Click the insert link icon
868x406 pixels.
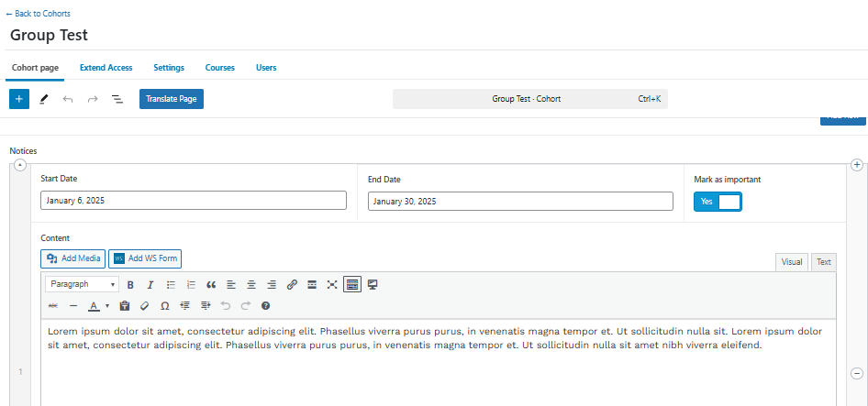coord(292,285)
